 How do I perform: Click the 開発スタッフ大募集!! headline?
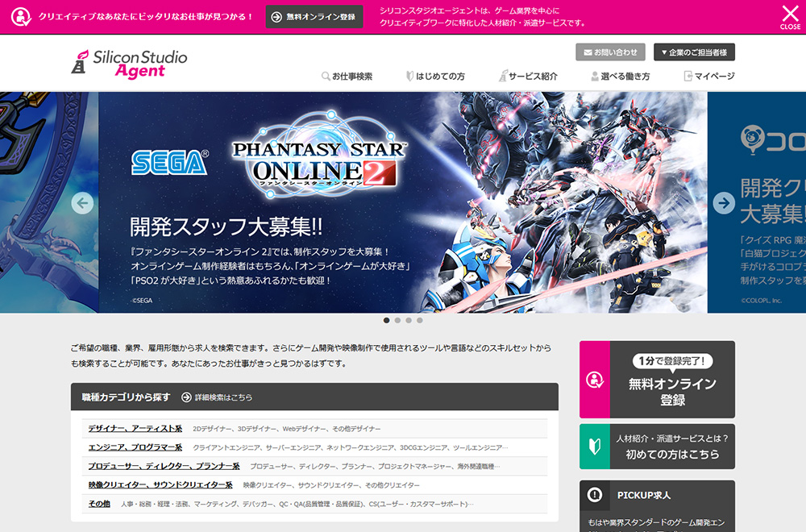coord(226,227)
